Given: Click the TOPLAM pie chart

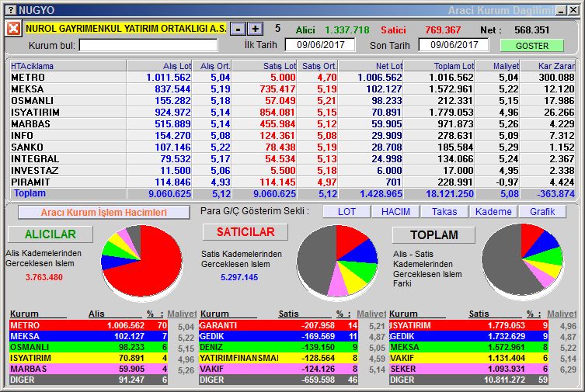Looking at the screenshot, I should click(x=522, y=260).
